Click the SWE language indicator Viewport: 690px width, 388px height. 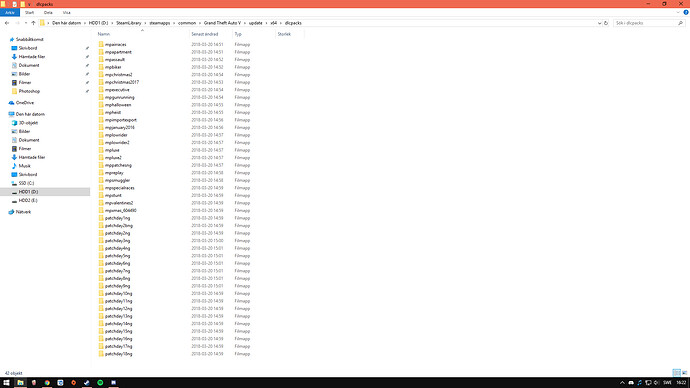pyautogui.click(x=667, y=383)
